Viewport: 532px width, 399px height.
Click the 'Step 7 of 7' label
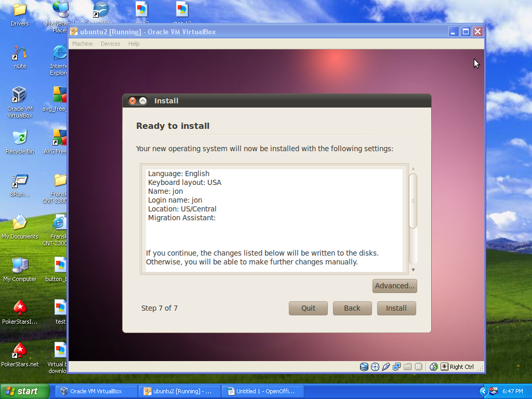[x=159, y=308]
